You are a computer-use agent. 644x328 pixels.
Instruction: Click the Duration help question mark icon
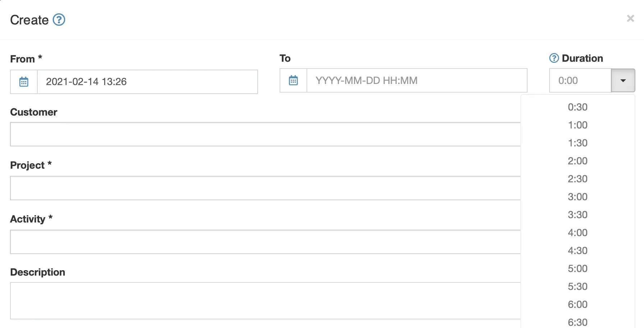coord(554,58)
